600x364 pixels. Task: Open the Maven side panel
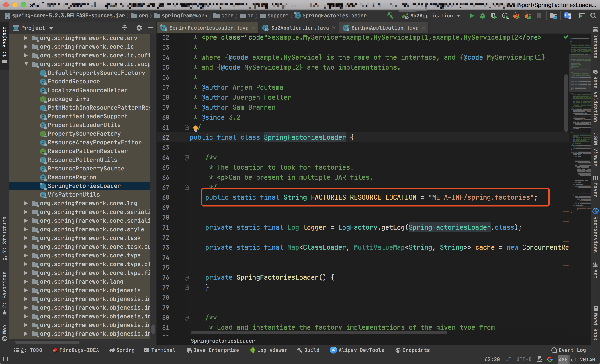(x=595, y=186)
